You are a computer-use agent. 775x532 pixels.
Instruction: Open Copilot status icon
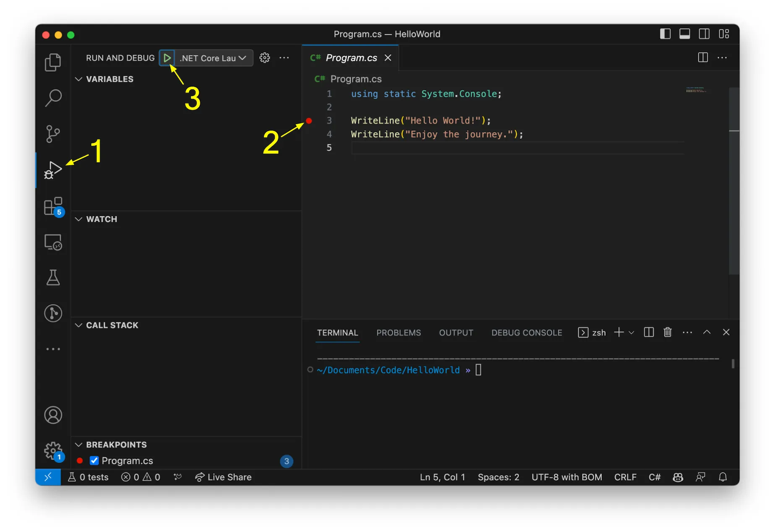pyautogui.click(x=678, y=477)
